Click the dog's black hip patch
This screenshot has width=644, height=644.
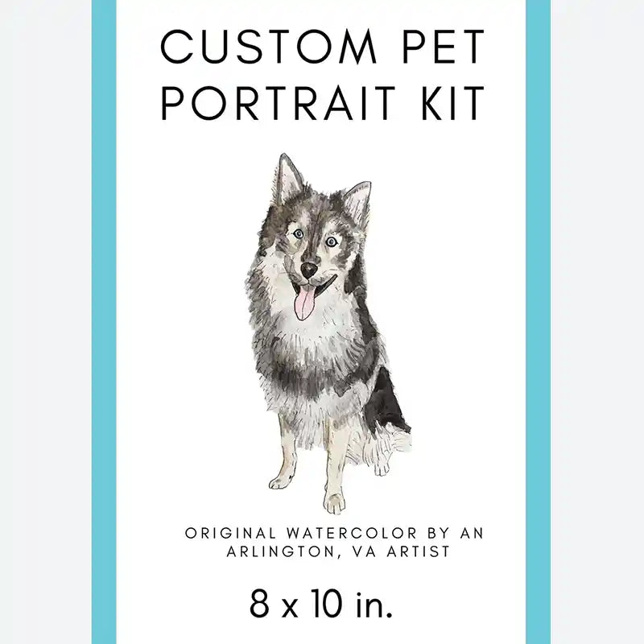coord(386,402)
